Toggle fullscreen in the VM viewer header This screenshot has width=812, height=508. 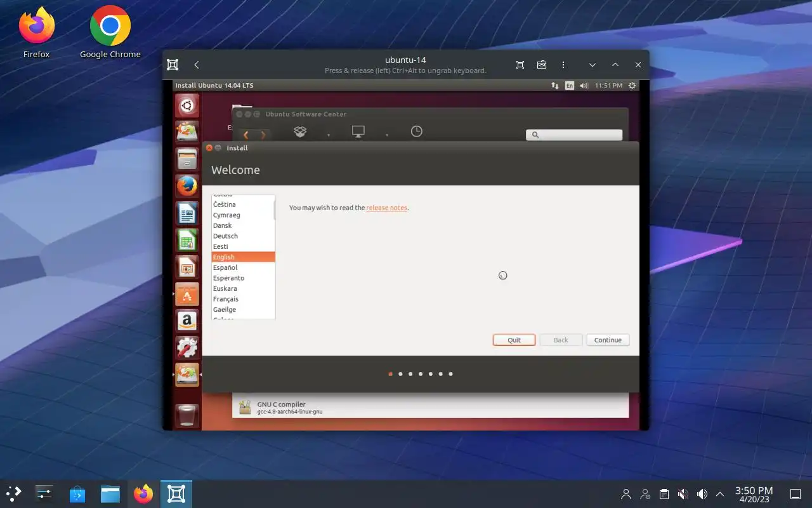(x=520, y=65)
